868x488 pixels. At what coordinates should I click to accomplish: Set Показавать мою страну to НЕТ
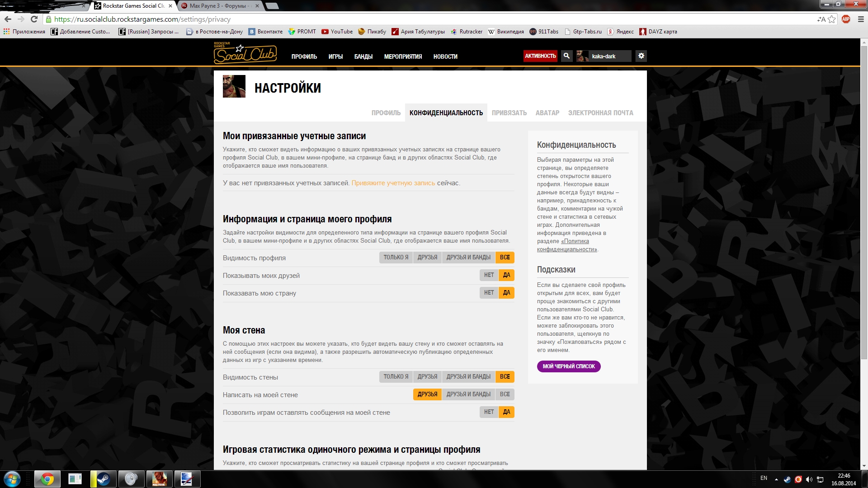[x=489, y=293]
